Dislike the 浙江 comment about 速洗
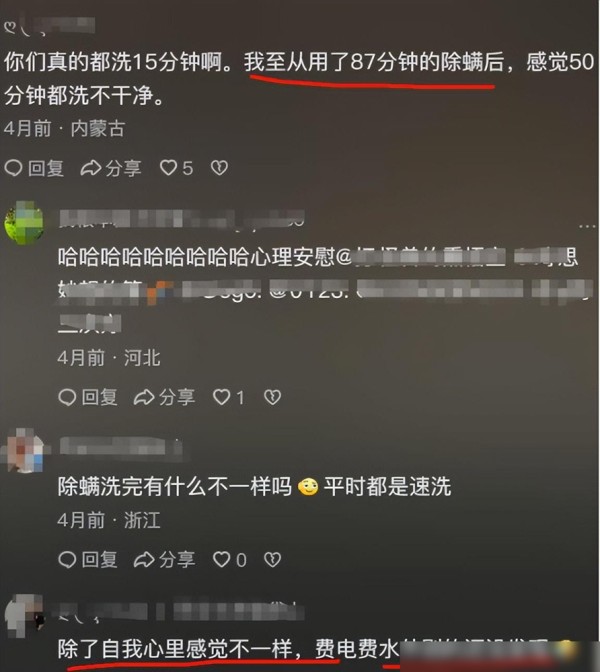Image resolution: width=600 pixels, height=672 pixels. click(x=272, y=559)
